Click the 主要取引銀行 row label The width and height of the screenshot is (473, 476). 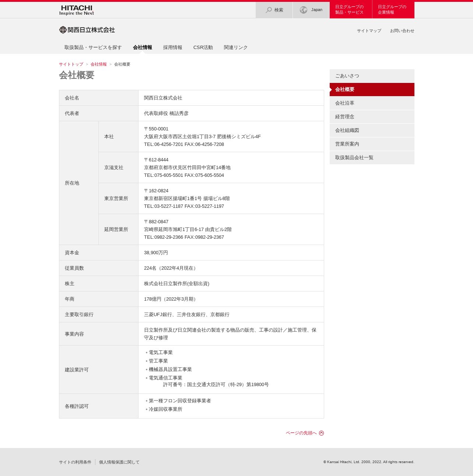[x=99, y=315]
